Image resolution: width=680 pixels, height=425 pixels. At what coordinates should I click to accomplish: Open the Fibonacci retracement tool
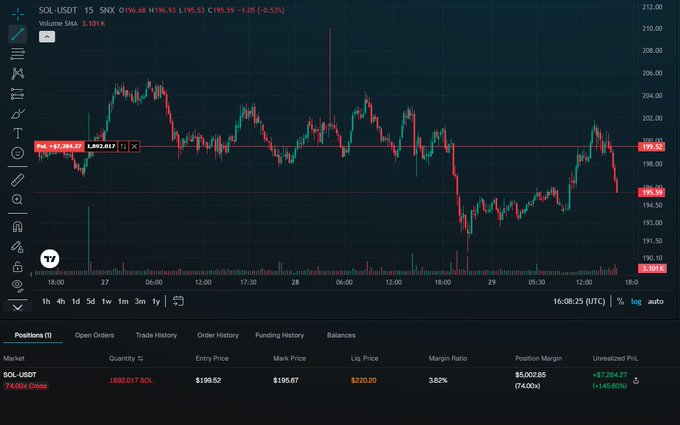point(17,53)
